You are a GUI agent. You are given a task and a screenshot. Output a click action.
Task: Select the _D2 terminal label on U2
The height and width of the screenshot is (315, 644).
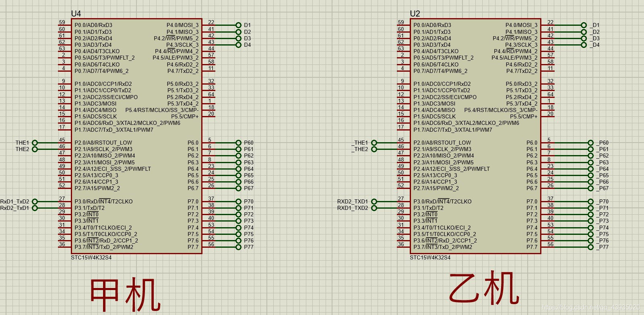coord(594,32)
